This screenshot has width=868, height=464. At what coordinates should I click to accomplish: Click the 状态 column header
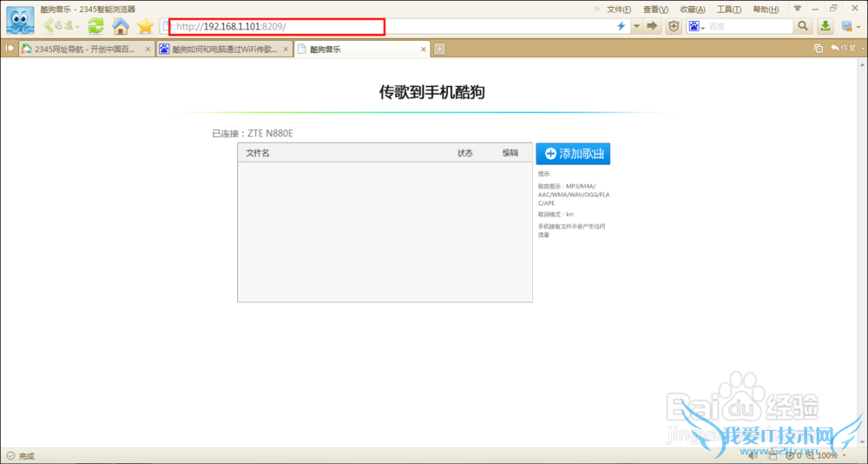465,153
